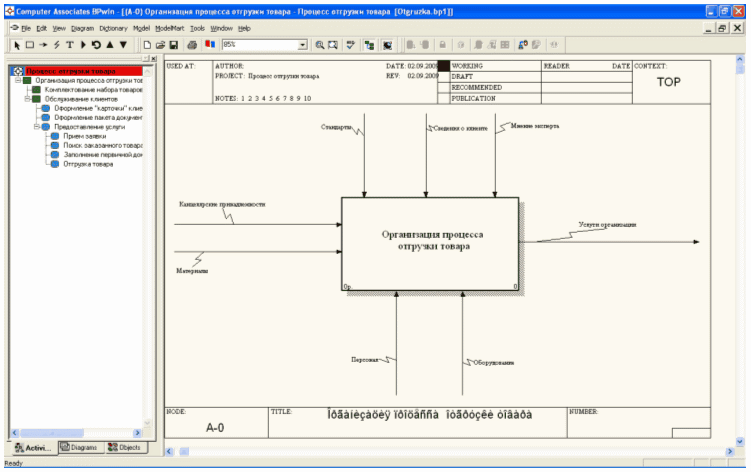Switch to the Activities tab

(34, 448)
